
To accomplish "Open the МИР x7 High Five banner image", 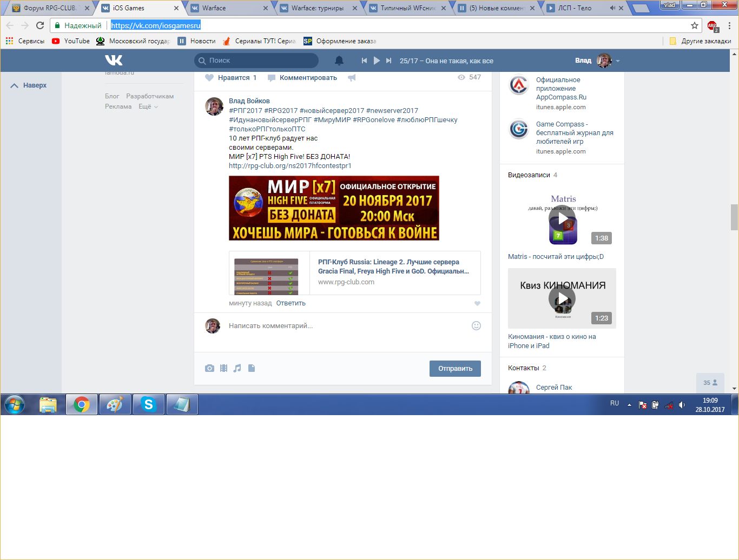I will [x=334, y=208].
